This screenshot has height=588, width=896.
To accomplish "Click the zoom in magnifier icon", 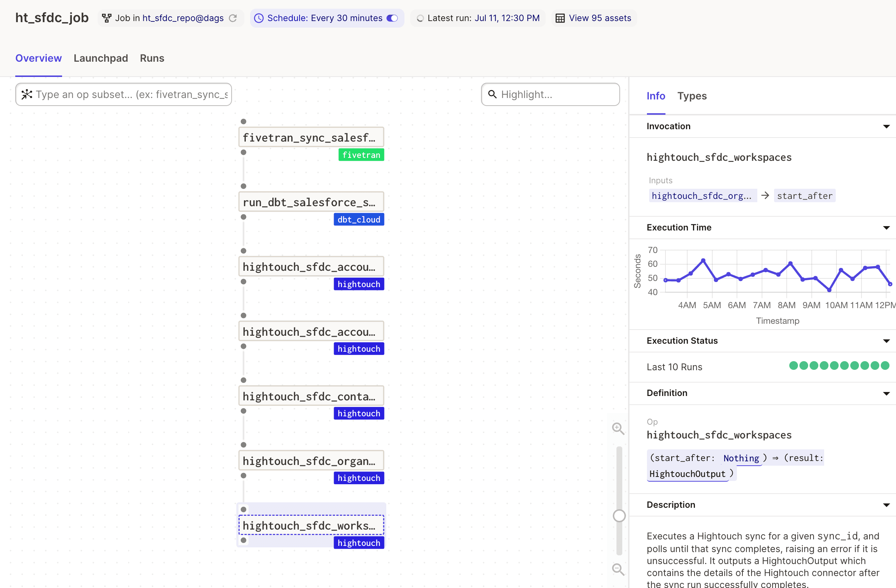I will point(618,428).
